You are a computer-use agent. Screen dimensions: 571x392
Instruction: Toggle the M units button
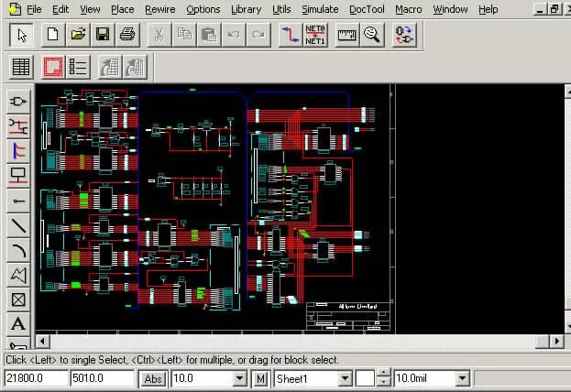(x=260, y=378)
